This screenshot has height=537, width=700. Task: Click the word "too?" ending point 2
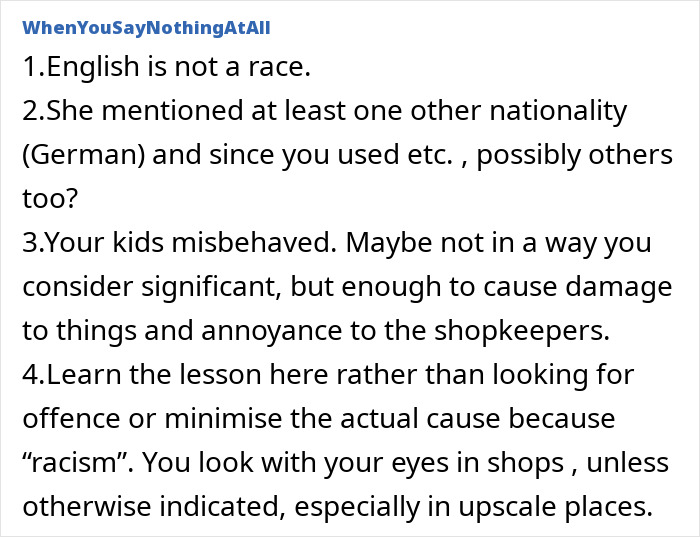[50, 198]
